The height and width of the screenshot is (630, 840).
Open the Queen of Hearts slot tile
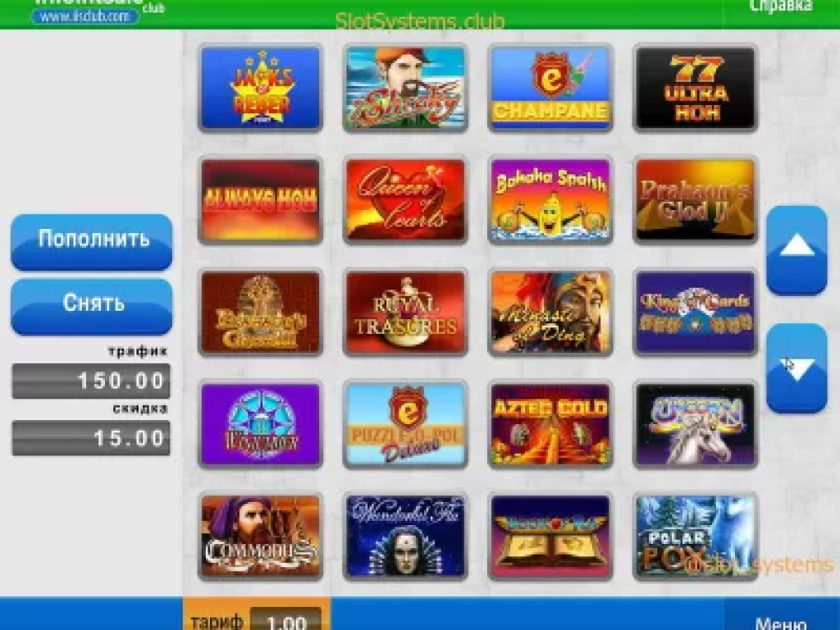tap(405, 200)
